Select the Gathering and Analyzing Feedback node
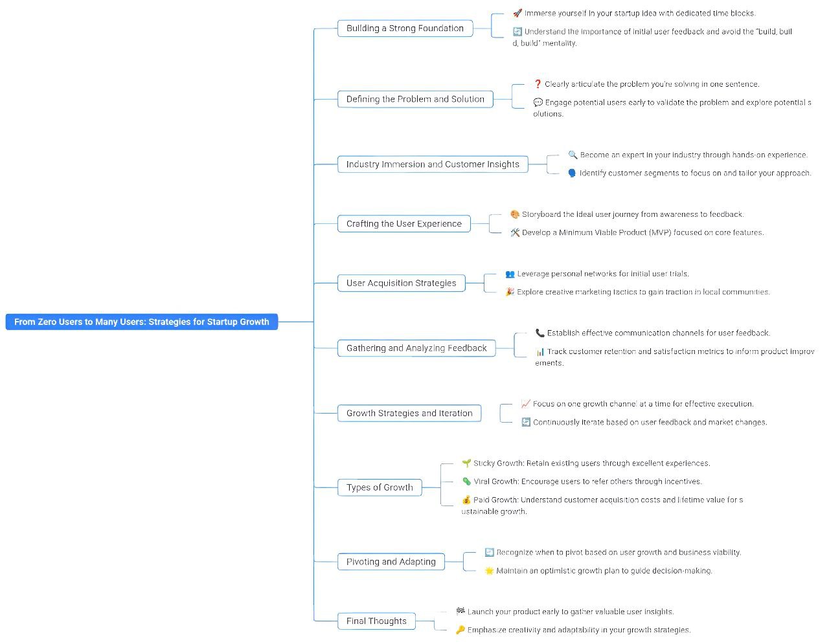 coord(416,348)
